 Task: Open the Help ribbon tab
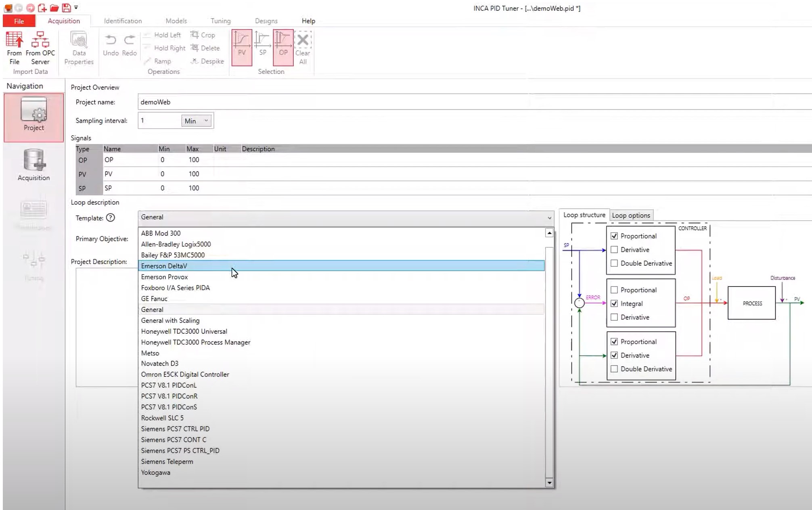[x=308, y=21]
